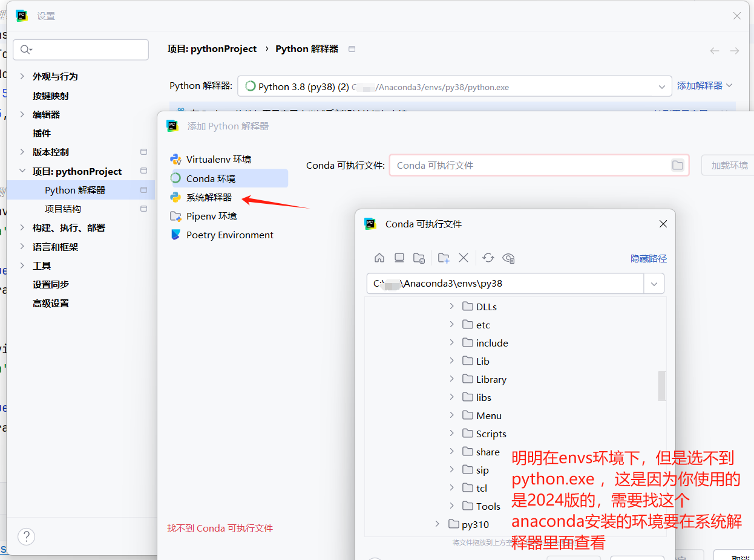
Task: Go to home directory in file chooser
Action: click(x=379, y=258)
